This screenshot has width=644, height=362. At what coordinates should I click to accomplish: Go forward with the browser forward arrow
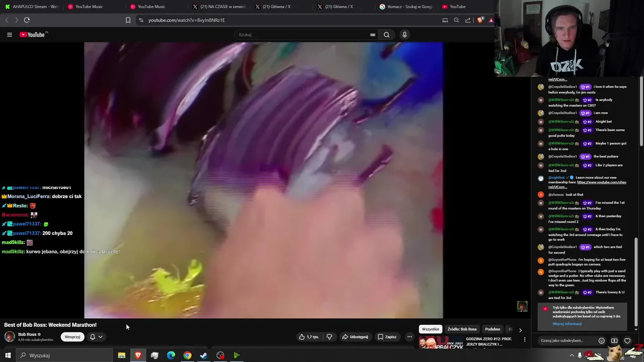(x=17, y=20)
